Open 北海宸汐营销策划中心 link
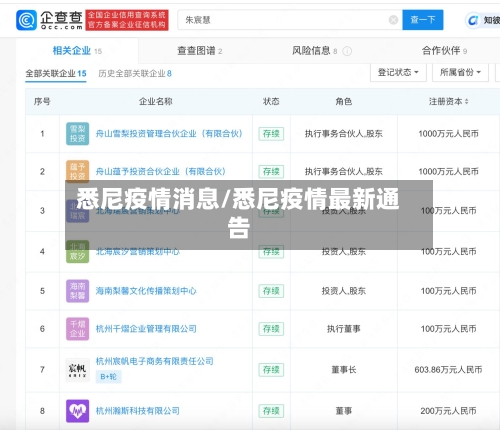The width and height of the screenshot is (500, 430). tap(138, 252)
